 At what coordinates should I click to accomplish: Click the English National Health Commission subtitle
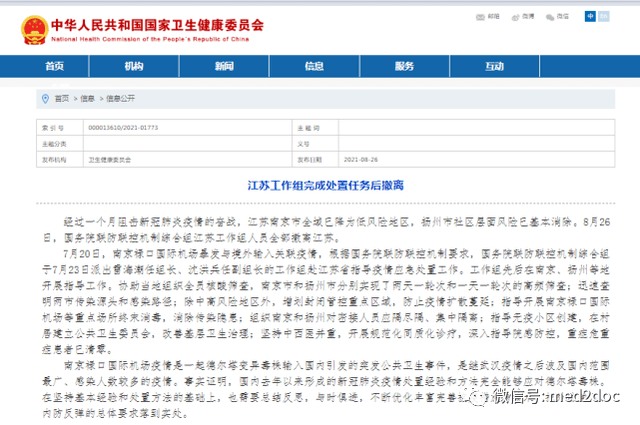click(x=150, y=39)
